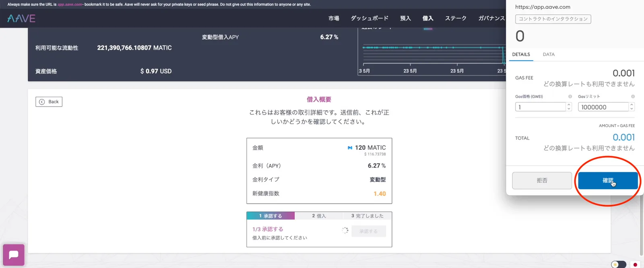Click the TOTAL 0.001 value
Screen dimensions: 644x268
click(x=623, y=137)
